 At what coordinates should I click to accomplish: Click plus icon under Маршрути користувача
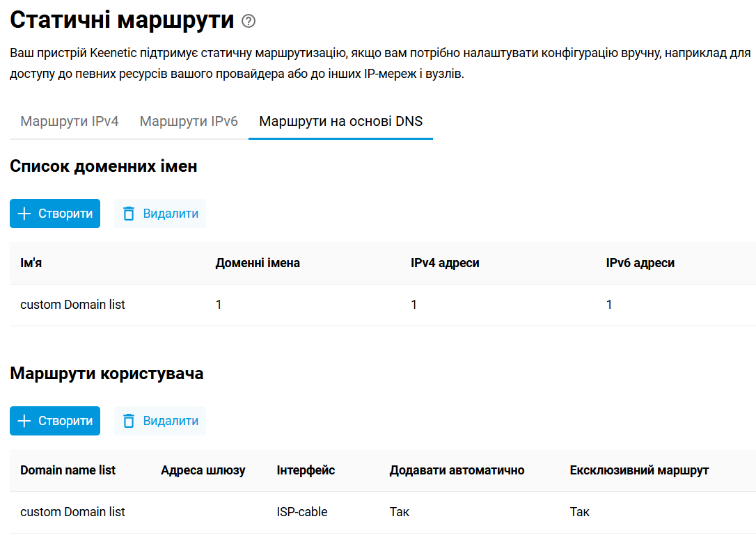tap(24, 421)
